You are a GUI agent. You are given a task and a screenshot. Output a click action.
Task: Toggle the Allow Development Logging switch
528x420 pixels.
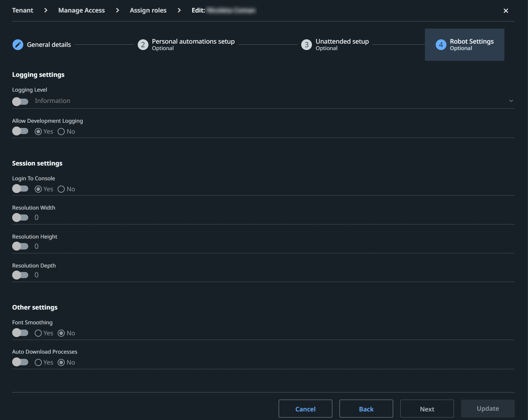tap(20, 131)
